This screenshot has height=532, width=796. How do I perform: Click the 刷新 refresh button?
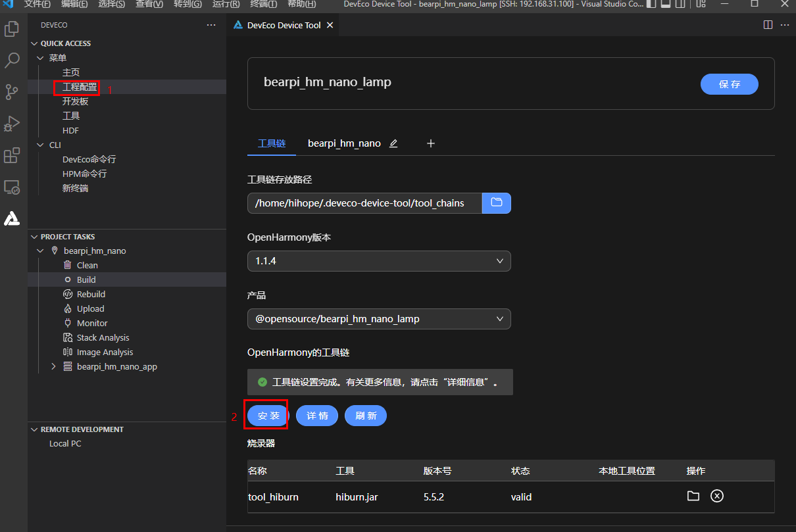point(366,416)
